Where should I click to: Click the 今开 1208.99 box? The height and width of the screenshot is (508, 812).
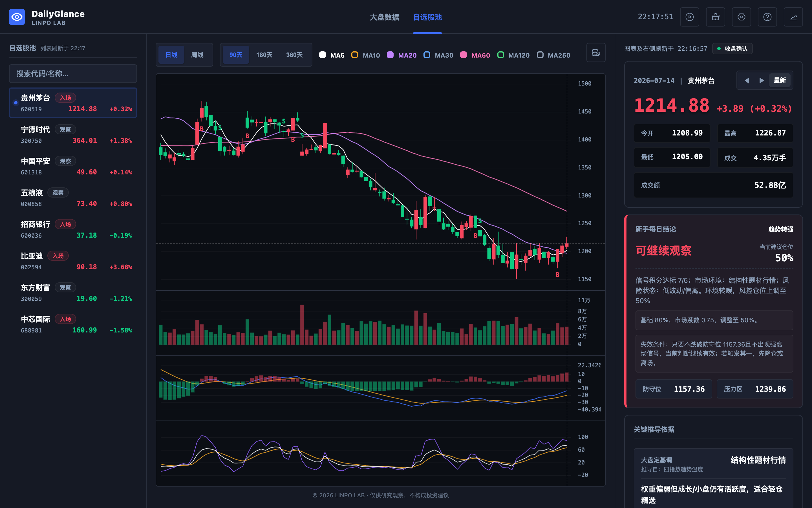(x=672, y=133)
